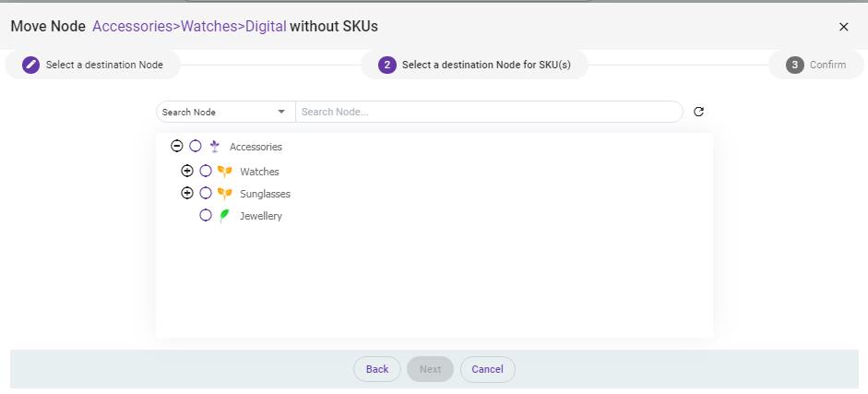The image size is (868, 394).
Task: Close the Move Node dialog
Action: pyautogui.click(x=844, y=27)
